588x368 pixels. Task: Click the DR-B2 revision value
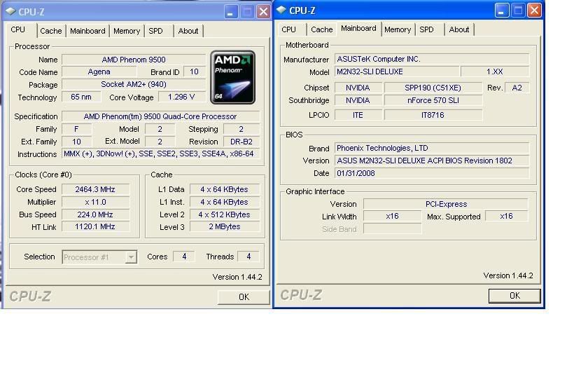click(x=241, y=142)
